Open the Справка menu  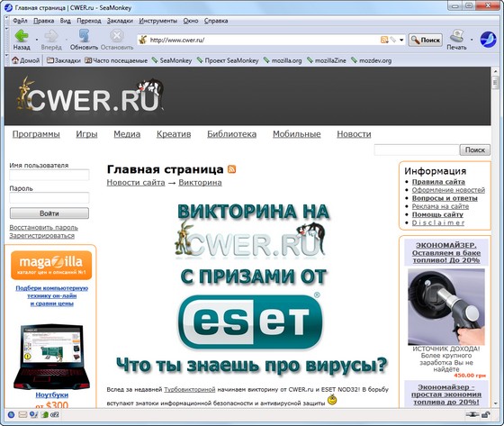tap(216, 21)
